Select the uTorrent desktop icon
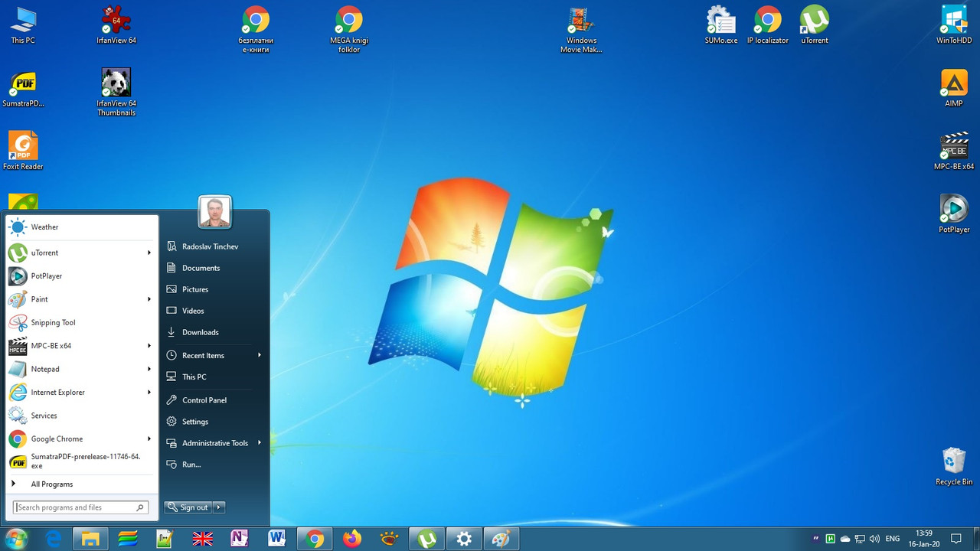The image size is (980, 551). tap(815, 24)
